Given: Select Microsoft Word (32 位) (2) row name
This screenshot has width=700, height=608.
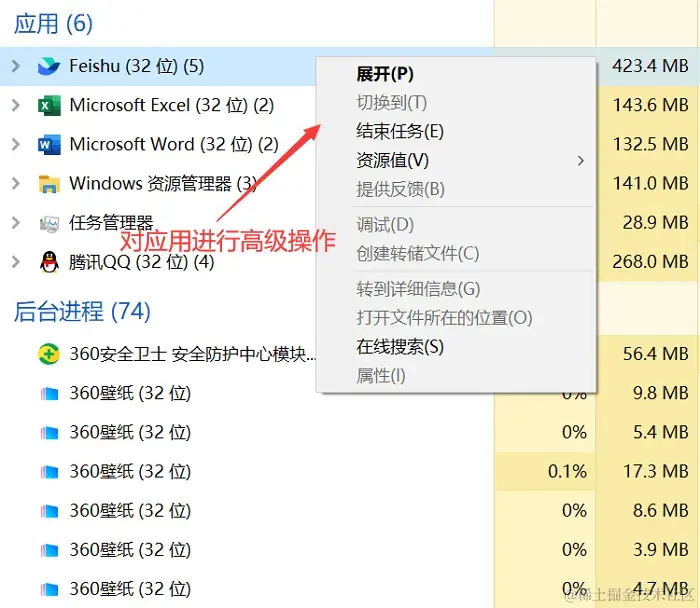Looking at the screenshot, I should (174, 145).
